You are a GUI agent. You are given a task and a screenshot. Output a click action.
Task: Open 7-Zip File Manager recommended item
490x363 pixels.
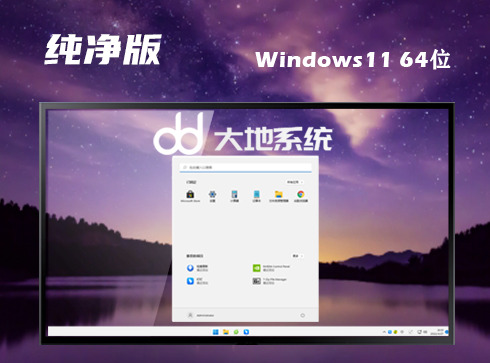[x=270, y=281]
